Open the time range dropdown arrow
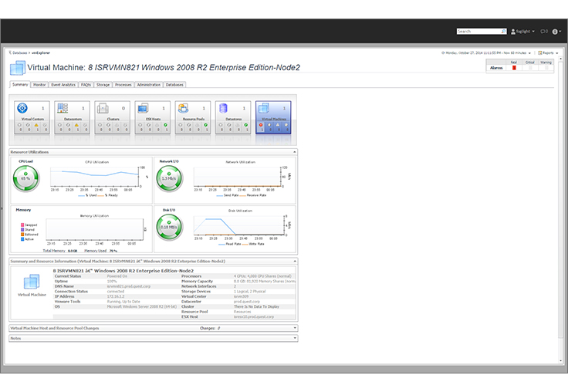This screenshot has width=568, height=392. tap(529, 53)
